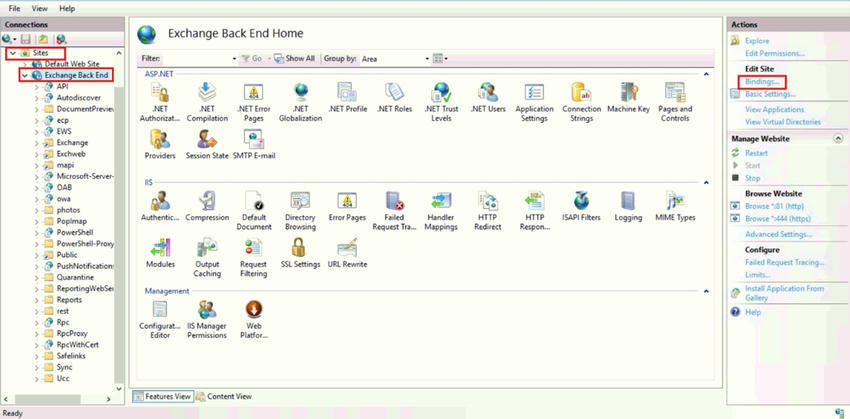The width and height of the screenshot is (850, 419).
Task: Open Output Caching feature
Action: pyautogui.click(x=207, y=257)
